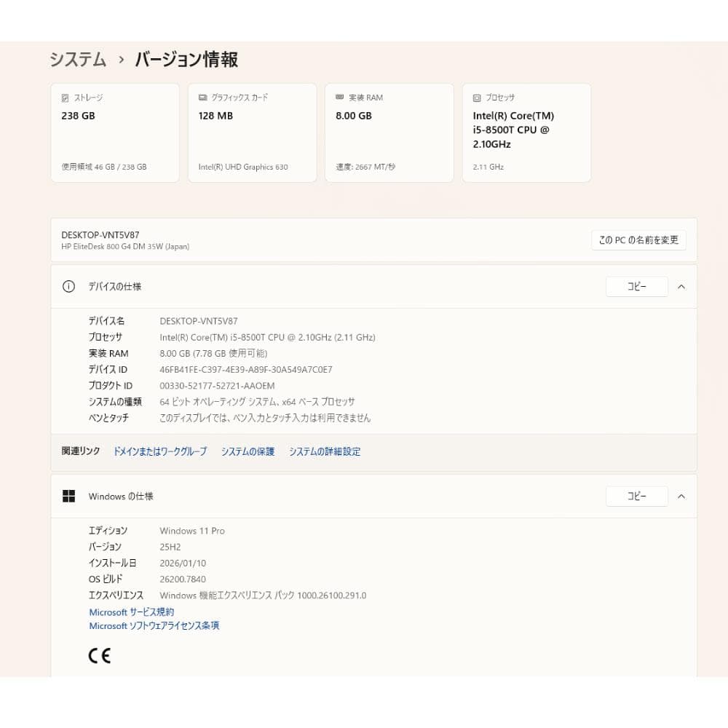
Task: Click the ペンとタッチ label
Action: click(x=108, y=418)
